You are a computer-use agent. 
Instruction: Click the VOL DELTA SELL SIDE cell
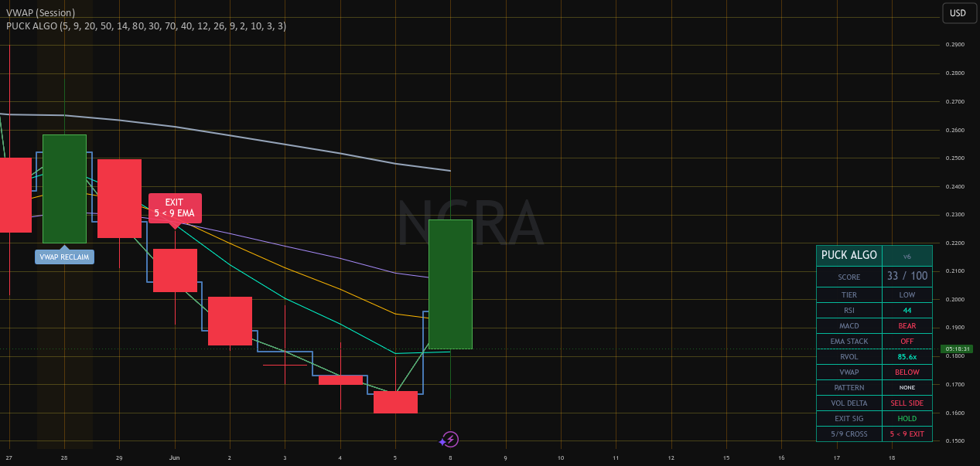[x=907, y=403]
